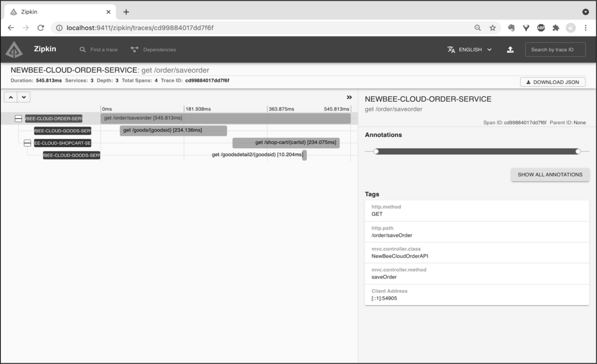Click the site info icon in address bar
This screenshot has height=364, width=597.
coord(59,28)
